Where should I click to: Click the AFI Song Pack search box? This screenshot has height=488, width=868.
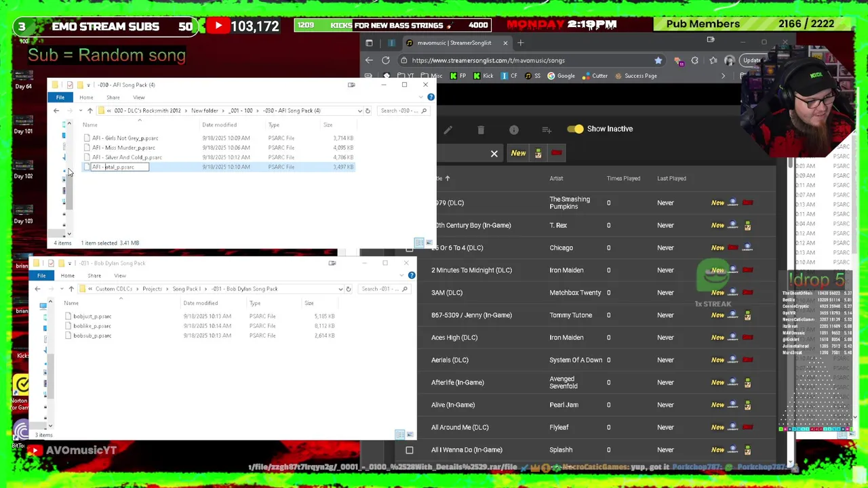[403, 110]
